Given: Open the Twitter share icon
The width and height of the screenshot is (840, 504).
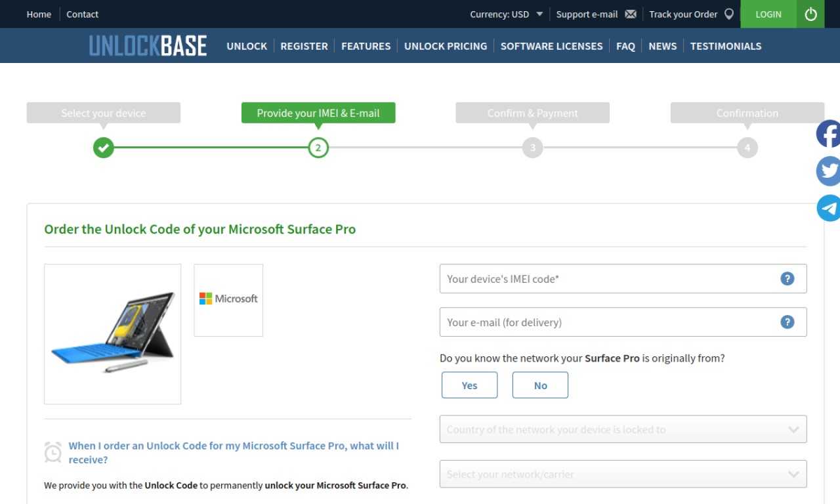Looking at the screenshot, I should click(829, 171).
